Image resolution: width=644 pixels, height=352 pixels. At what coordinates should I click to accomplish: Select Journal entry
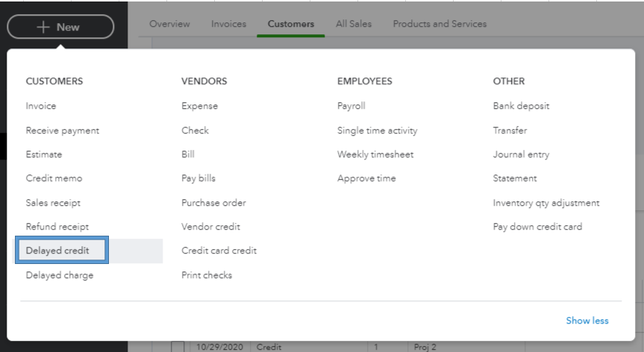coord(521,154)
